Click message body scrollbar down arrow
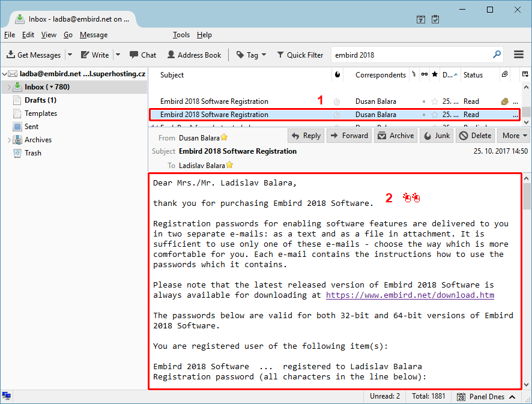This screenshot has height=404, width=532. (x=526, y=385)
